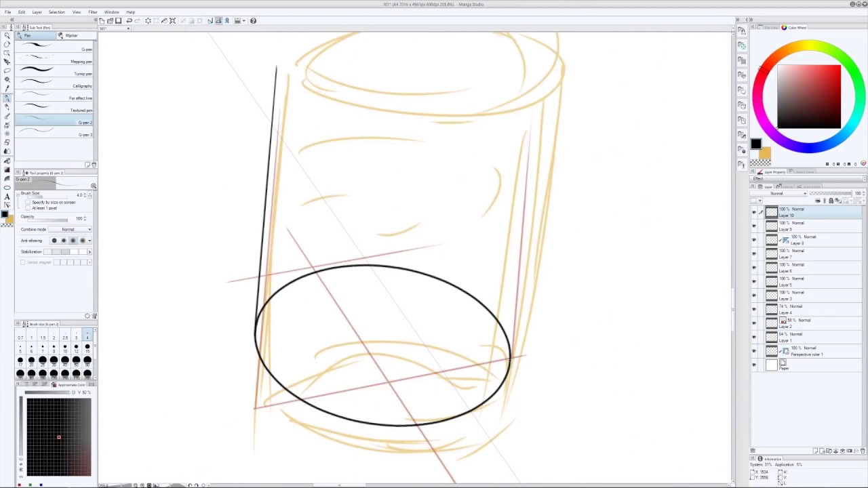Image resolution: width=868 pixels, height=488 pixels.
Task: Open the Layer menu
Action: [x=37, y=12]
